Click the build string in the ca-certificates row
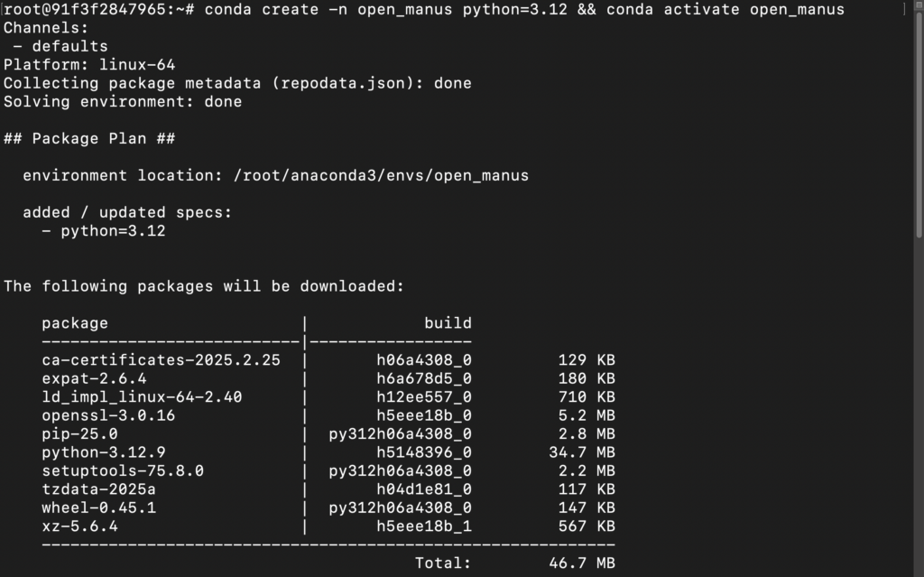Screen dimensions: 924x577 click(x=424, y=360)
